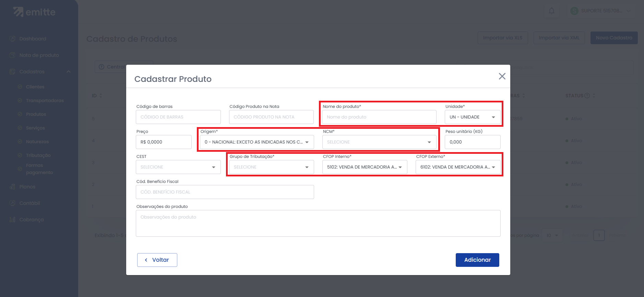Click the Cobrança sidebar icon
644x297 pixels.
[13, 220]
